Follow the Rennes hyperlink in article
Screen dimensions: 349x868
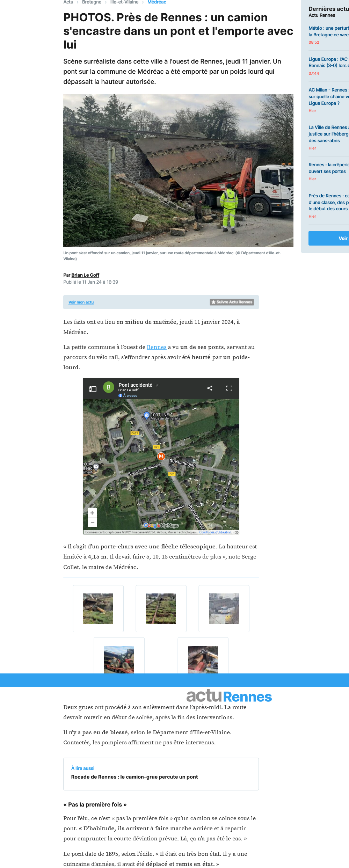pos(157,347)
